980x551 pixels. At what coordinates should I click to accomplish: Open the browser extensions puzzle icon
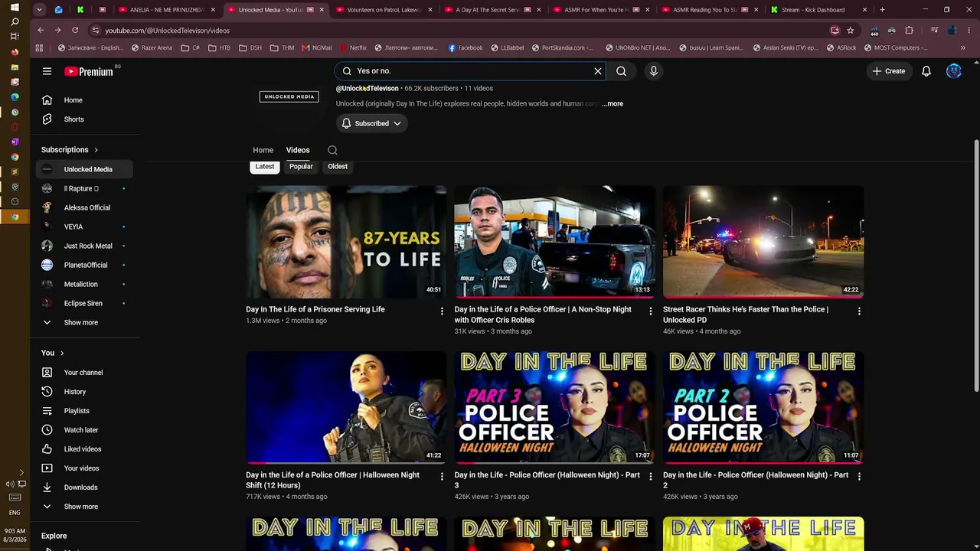(x=909, y=30)
